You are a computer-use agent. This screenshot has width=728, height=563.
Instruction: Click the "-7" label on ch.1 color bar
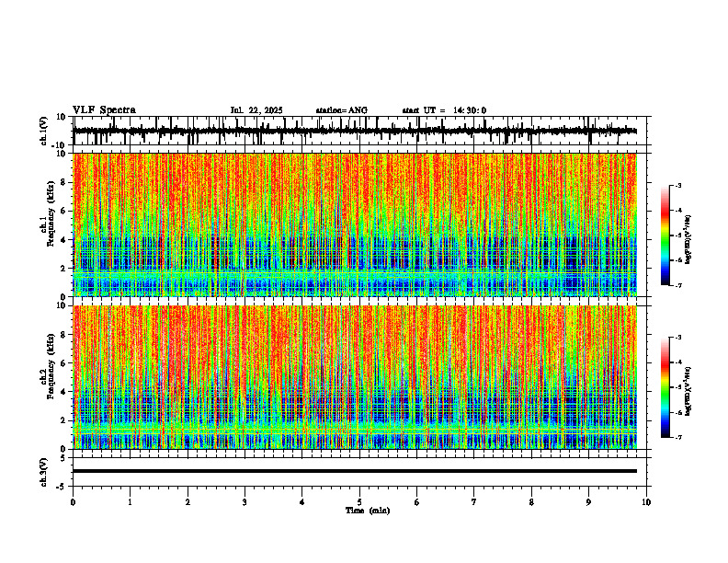(x=678, y=285)
